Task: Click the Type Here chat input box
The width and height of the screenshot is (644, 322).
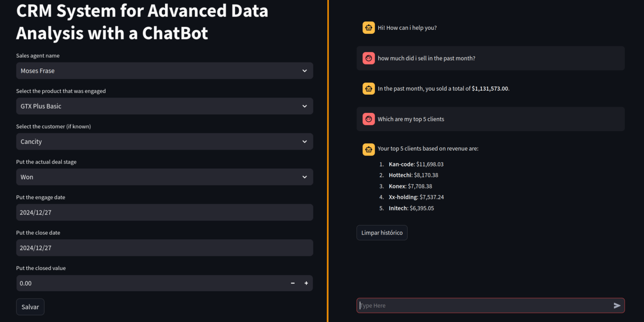Action: click(x=484, y=306)
